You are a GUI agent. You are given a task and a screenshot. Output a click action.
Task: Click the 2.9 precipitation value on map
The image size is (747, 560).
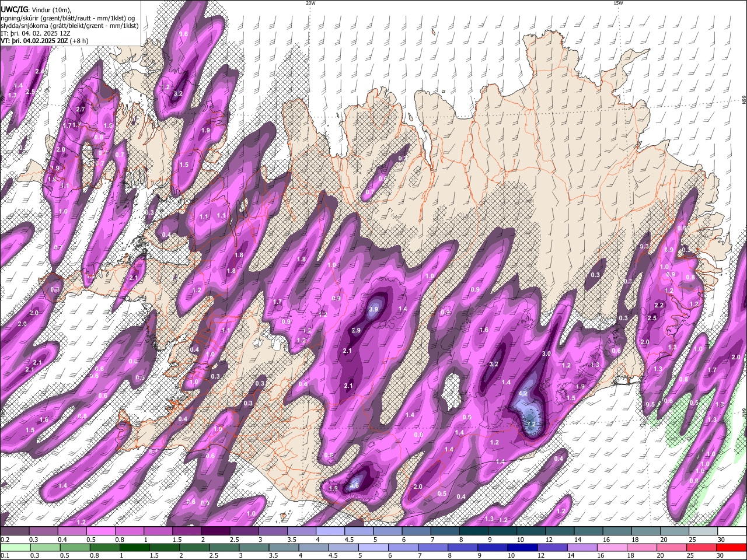click(x=356, y=331)
